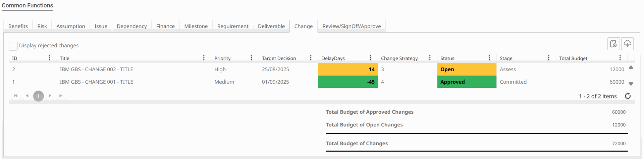Screen dimensions: 644x159
Task: Switch to the Risk tab
Action: (42, 26)
